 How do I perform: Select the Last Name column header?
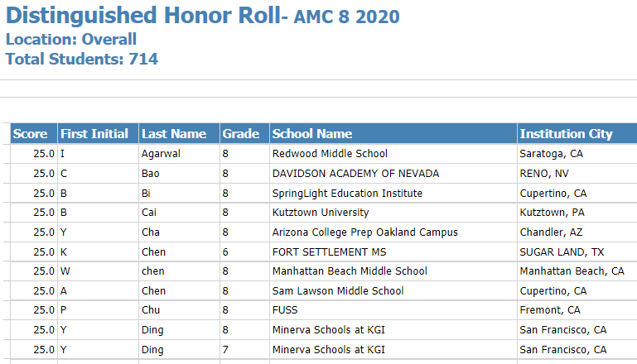pyautogui.click(x=179, y=133)
